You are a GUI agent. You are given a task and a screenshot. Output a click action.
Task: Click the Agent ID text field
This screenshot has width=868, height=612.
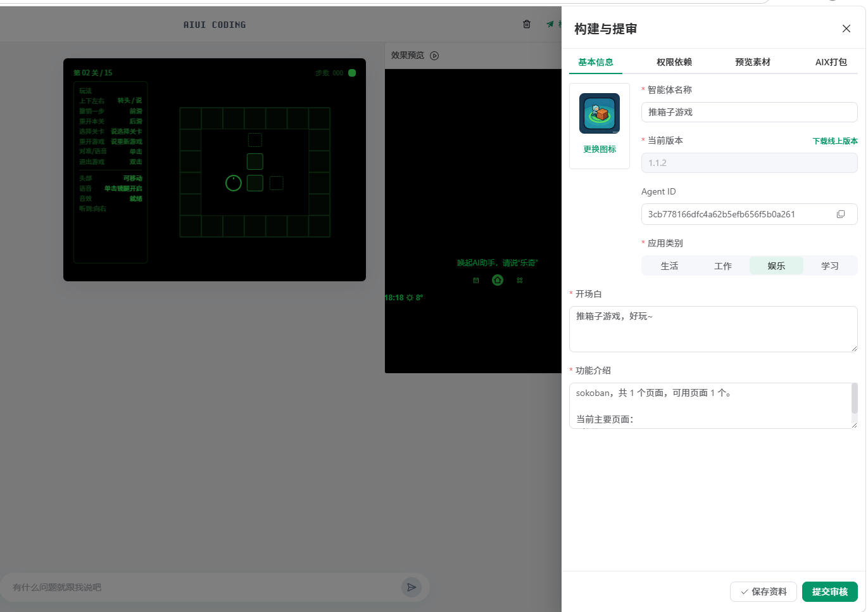pos(749,214)
